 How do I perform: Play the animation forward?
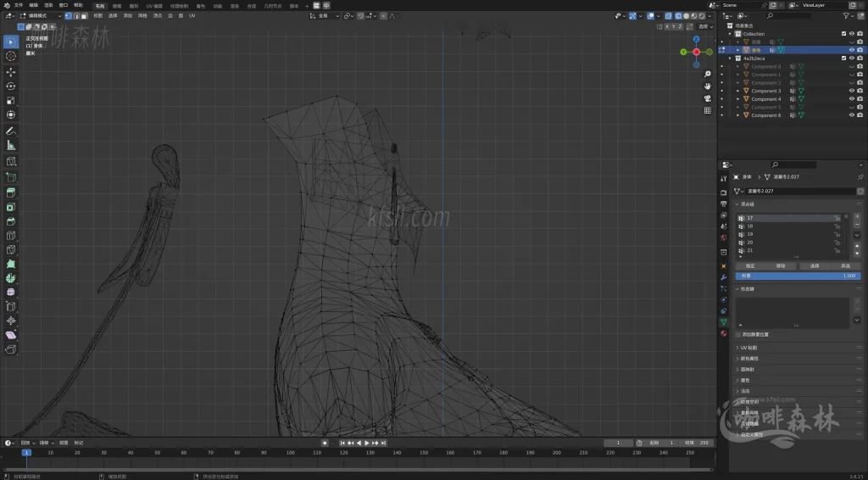tap(366, 443)
